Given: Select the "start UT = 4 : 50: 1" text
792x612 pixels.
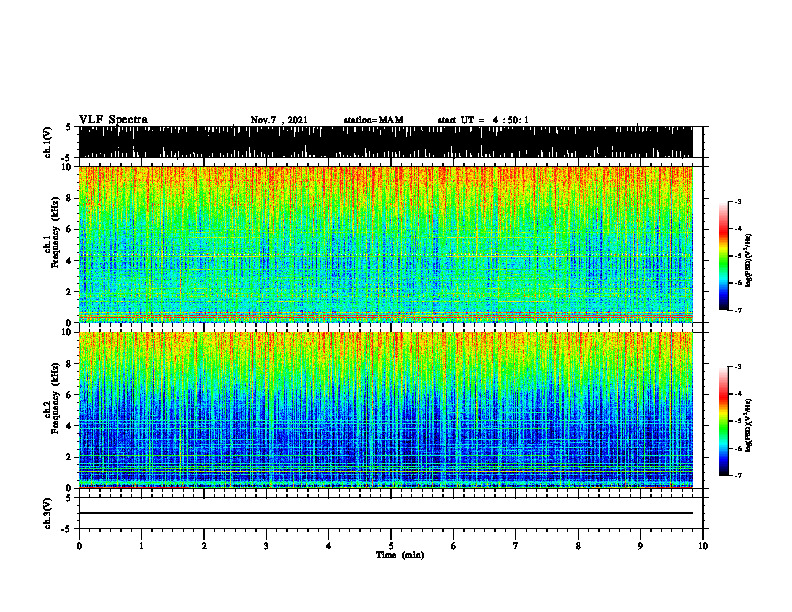Looking at the screenshot, I should [x=483, y=120].
